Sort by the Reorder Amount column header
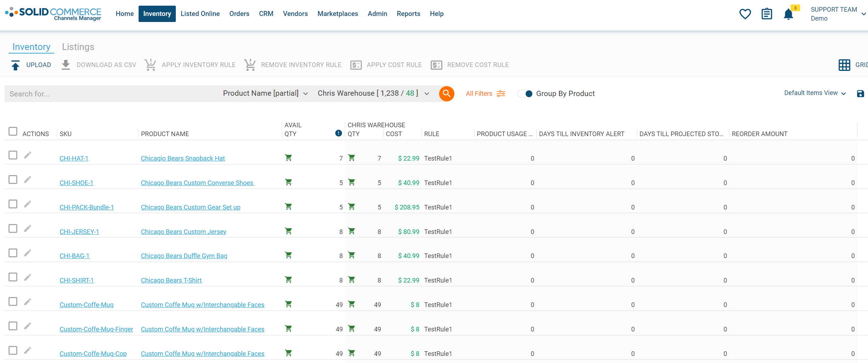The height and width of the screenshot is (363, 868). coord(760,134)
